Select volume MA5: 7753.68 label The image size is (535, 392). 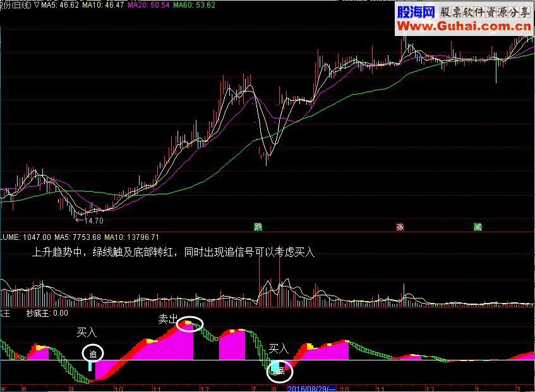pos(78,237)
